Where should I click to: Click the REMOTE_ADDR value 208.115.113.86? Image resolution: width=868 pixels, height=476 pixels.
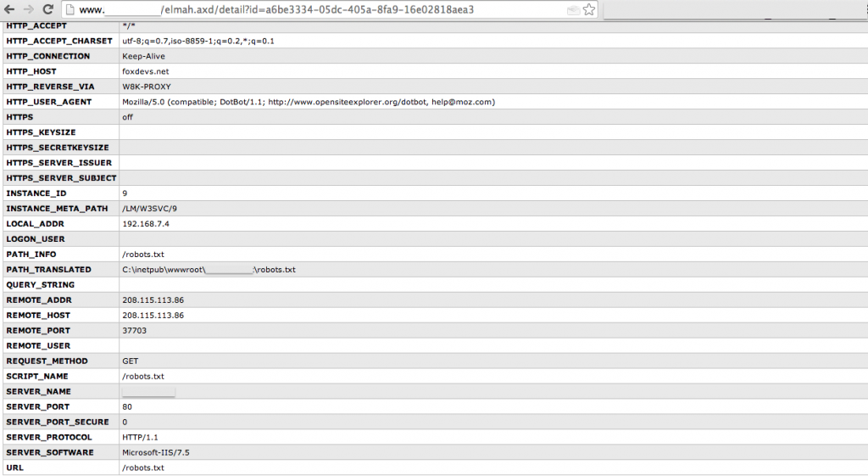coord(153,300)
